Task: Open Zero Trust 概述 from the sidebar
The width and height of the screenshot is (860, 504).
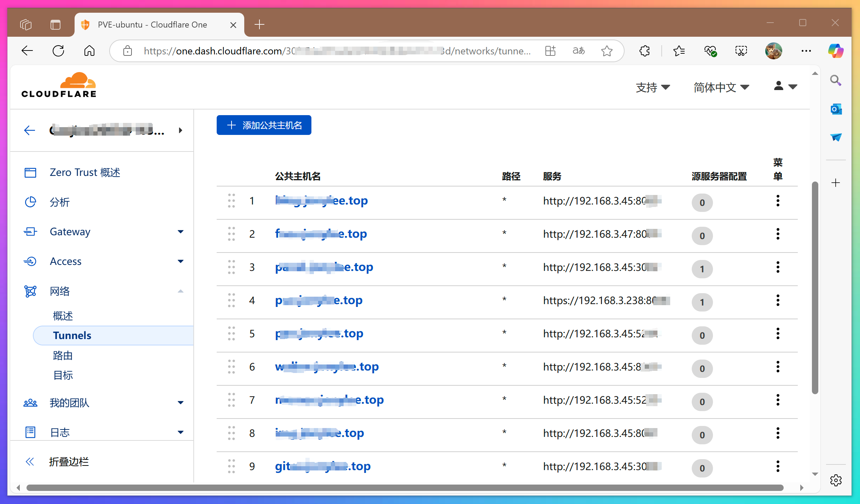Action: coord(84,172)
